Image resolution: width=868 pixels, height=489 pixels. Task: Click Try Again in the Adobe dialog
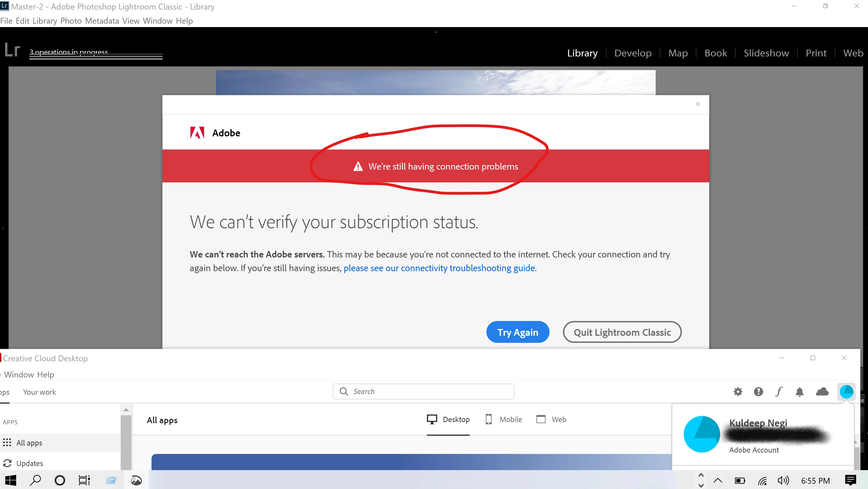518,332
